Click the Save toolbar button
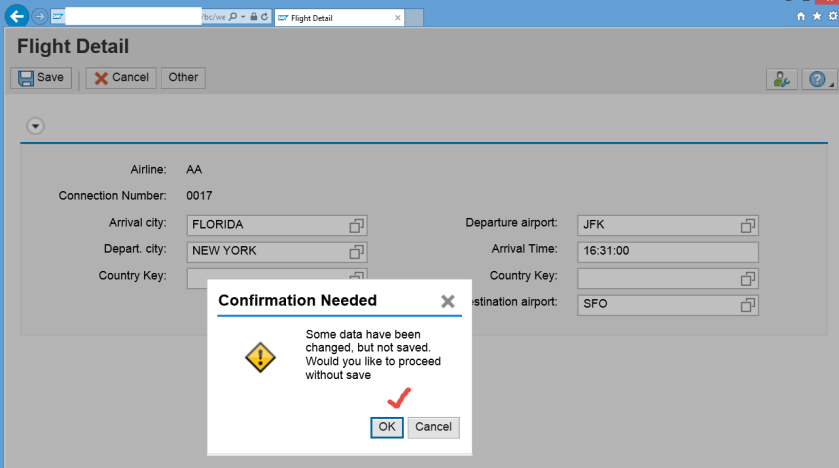This screenshot has width=839, height=468. click(41, 78)
